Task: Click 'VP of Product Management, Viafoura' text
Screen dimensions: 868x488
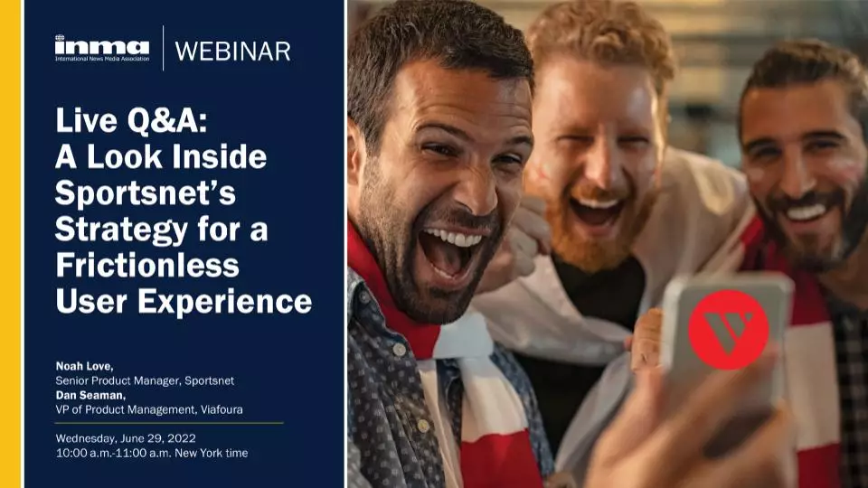Action: pos(149,410)
